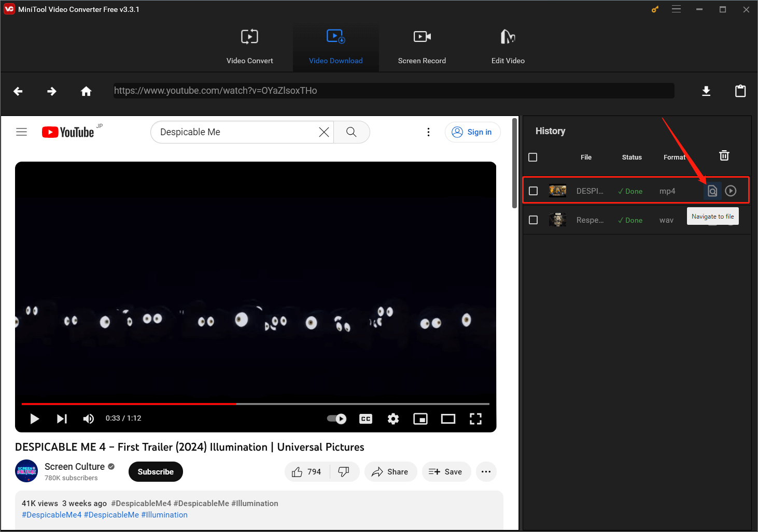Switch to the Screen Record tab
Viewport: 758px width, 532px height.
tap(422, 47)
